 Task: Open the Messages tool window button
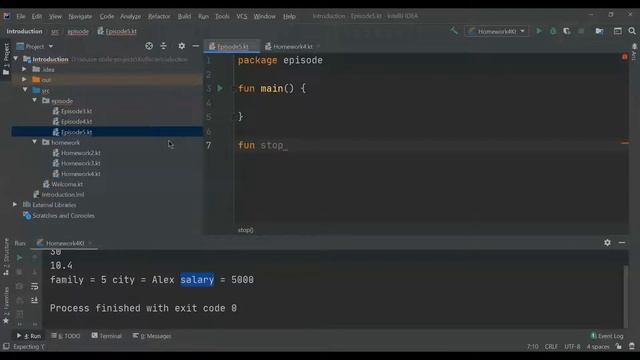point(152,336)
